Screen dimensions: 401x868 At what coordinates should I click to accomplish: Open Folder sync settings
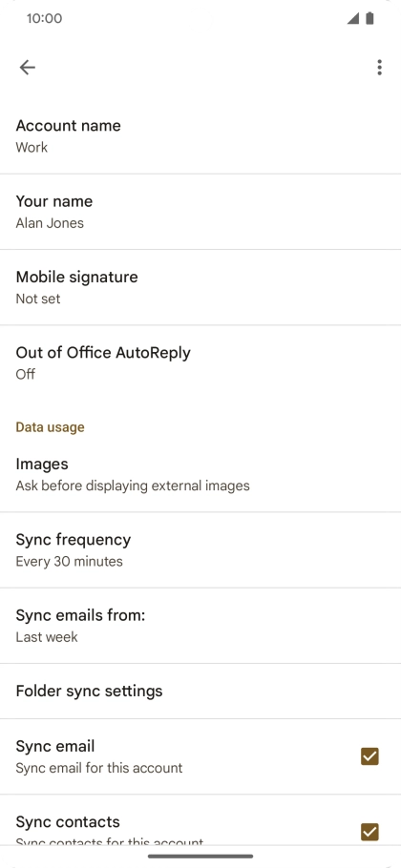coord(200,691)
